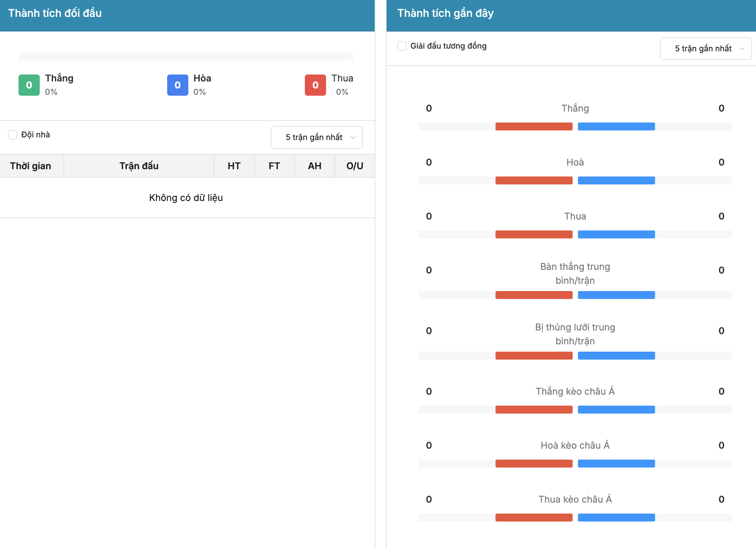Screen dimensions: 756x549
Task: Click the Bị thủng lưới trung bình/trận label
Action: coord(575,334)
